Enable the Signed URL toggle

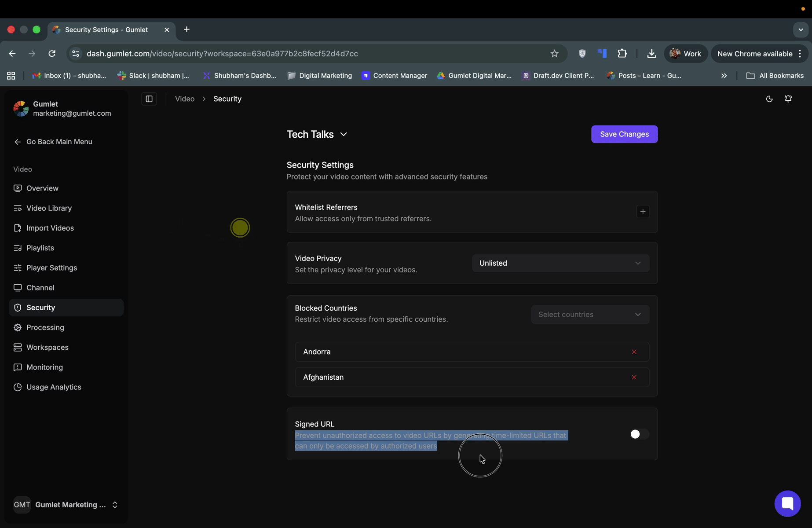coord(639,434)
